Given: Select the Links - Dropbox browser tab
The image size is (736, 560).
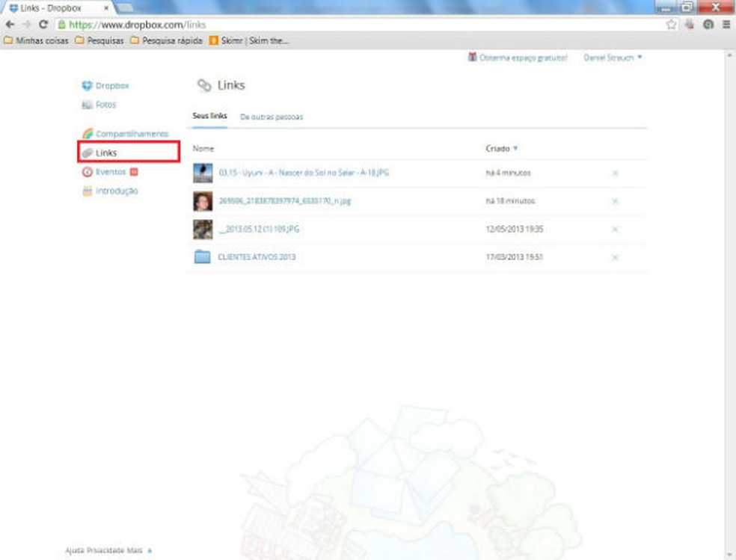Looking at the screenshot, I should click(x=56, y=8).
